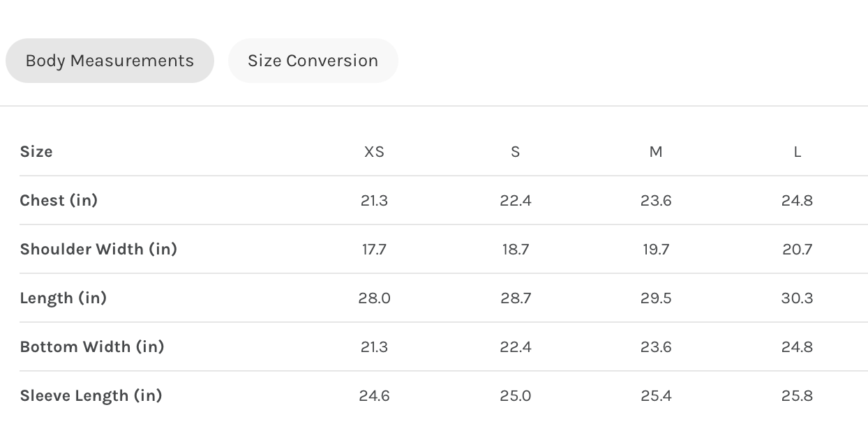Click the M size column header
Image resolution: width=868 pixels, height=442 pixels.
[656, 152]
